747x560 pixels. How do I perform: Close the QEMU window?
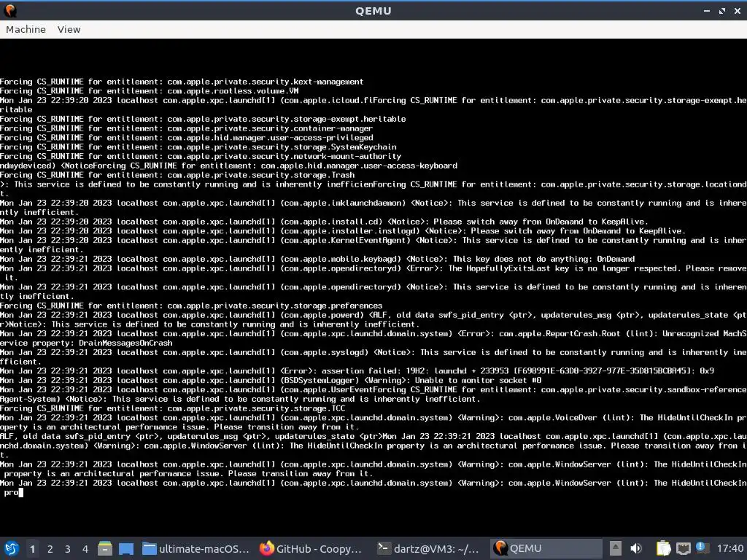coord(738,10)
